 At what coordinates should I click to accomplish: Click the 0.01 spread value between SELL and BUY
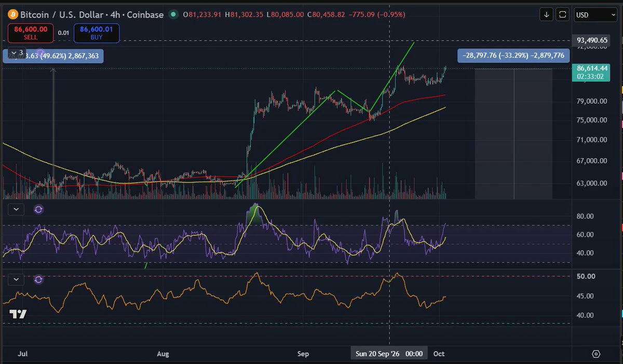63,33
